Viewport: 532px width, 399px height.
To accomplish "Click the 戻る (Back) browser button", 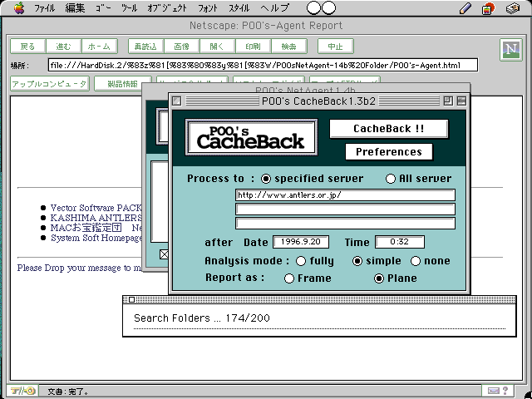I will (27, 47).
